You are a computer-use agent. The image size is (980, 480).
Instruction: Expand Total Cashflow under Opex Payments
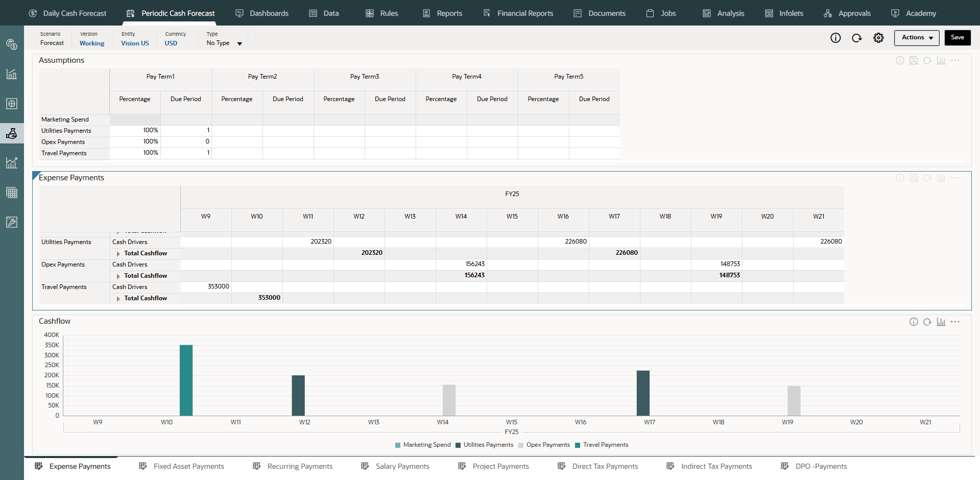tap(118, 276)
